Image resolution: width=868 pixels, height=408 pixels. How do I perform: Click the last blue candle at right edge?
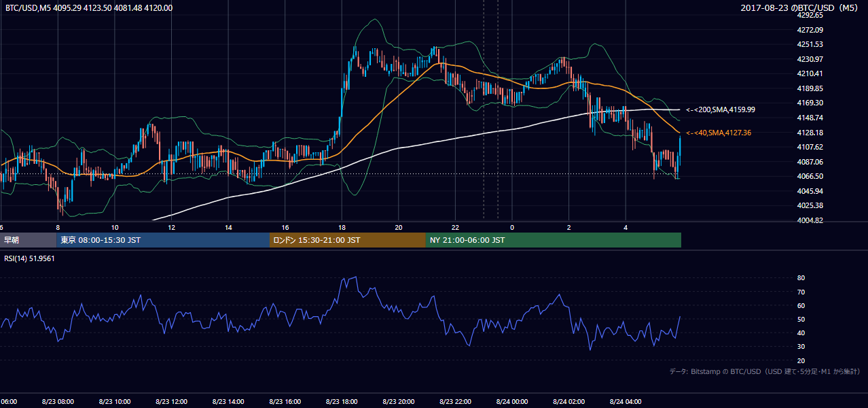coord(680,153)
